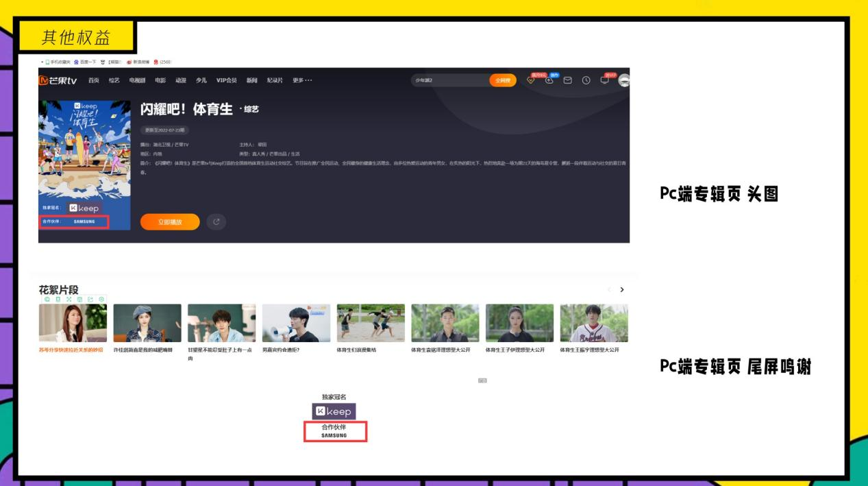
Task: Open the 电视剧 navigation item
Action: click(138, 80)
